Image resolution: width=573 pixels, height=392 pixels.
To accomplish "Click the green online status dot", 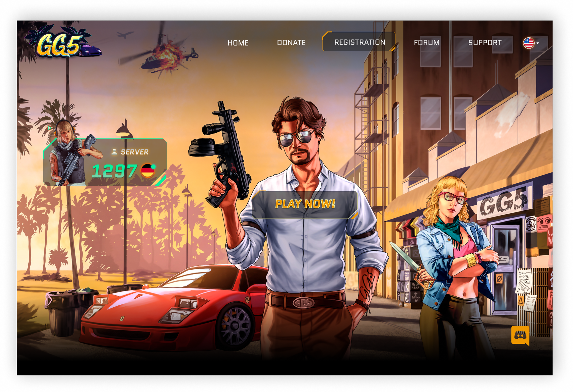I will (153, 166).
